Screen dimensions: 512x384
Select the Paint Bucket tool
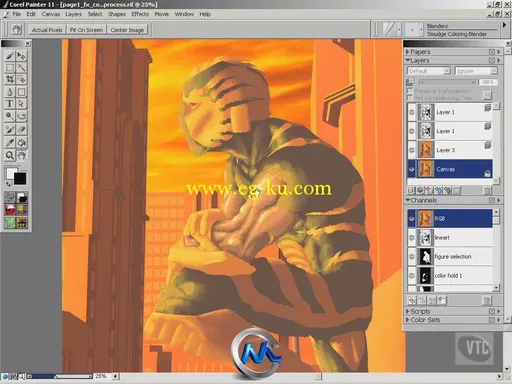point(22,143)
